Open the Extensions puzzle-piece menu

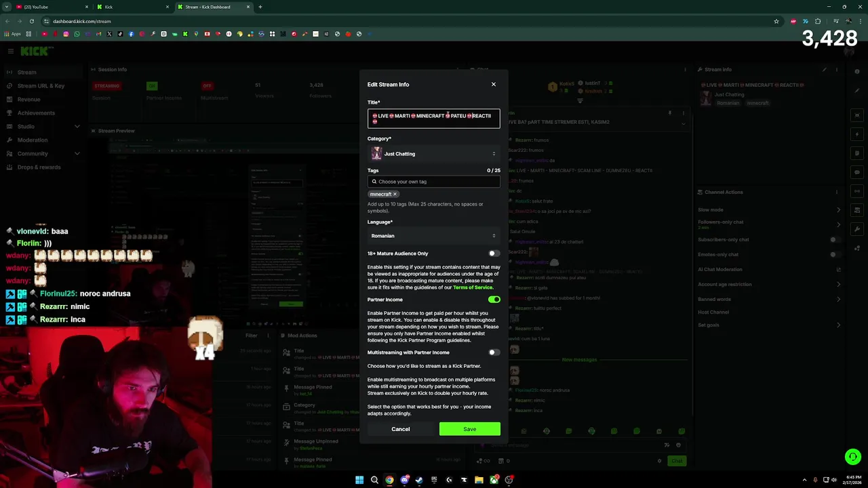coord(818,21)
